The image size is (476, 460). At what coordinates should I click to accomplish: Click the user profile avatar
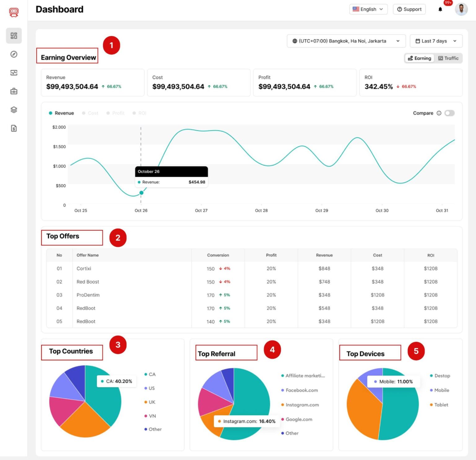[461, 10]
